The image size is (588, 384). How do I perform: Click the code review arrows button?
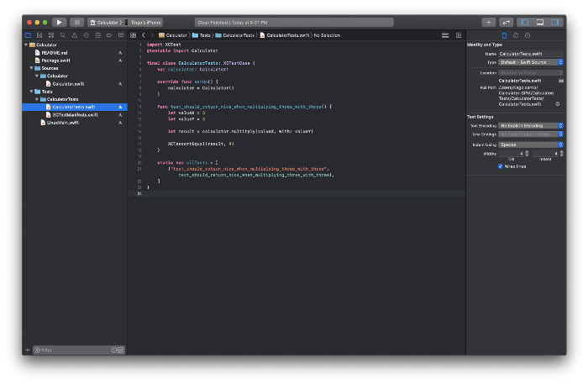(x=507, y=22)
